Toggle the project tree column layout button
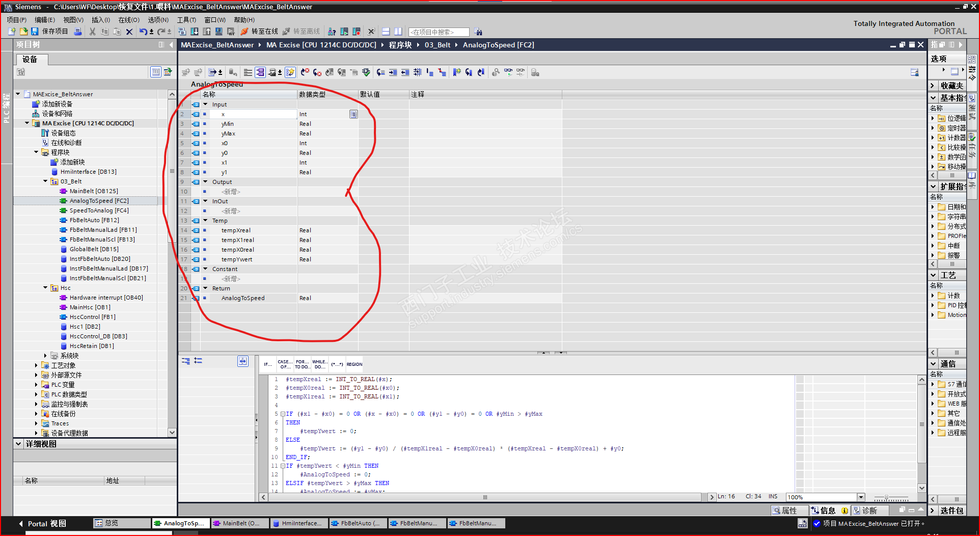This screenshot has width=980, height=536. pos(161,45)
